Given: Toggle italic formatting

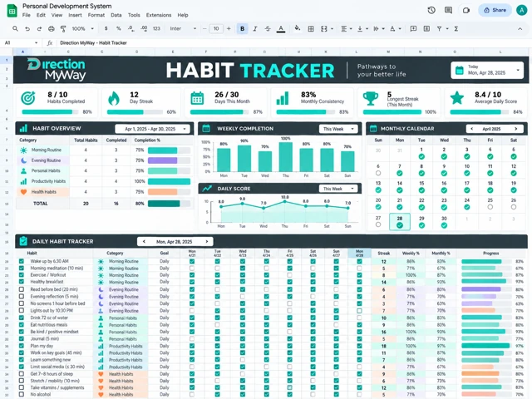Looking at the screenshot, I should [255, 29].
